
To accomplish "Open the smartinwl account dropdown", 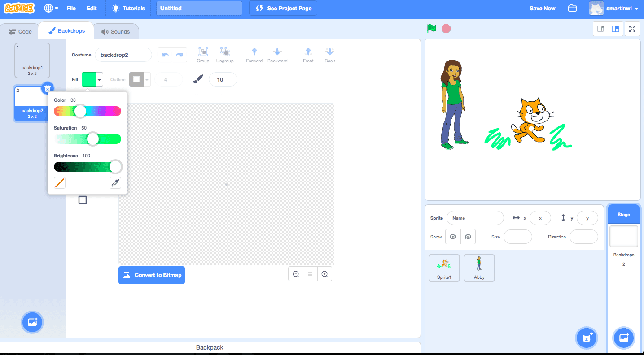I will pos(614,8).
